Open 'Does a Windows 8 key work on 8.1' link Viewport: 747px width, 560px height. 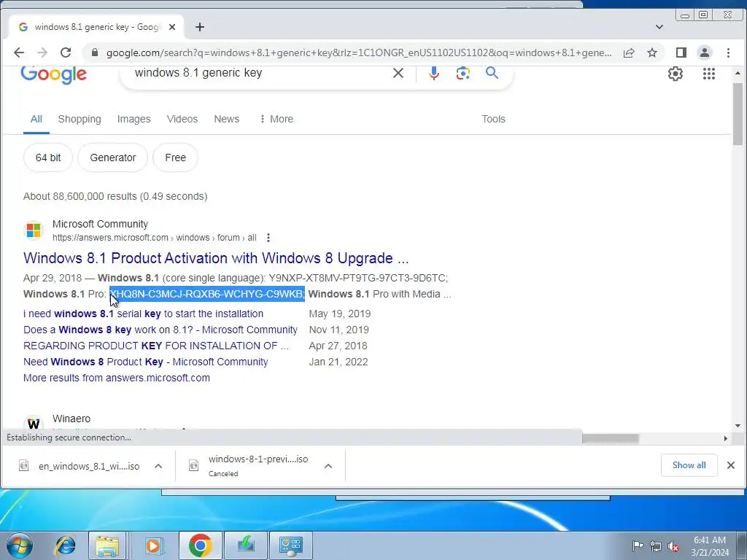point(160,330)
